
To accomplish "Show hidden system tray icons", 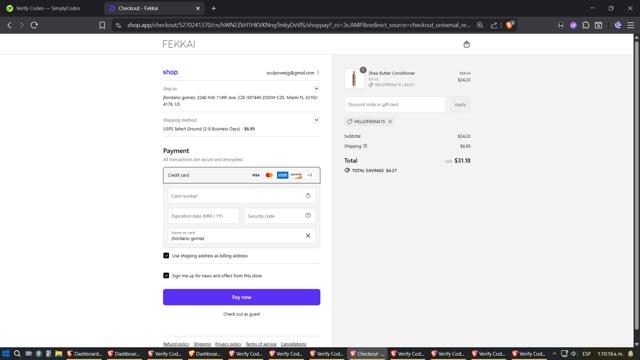I will point(554,353).
